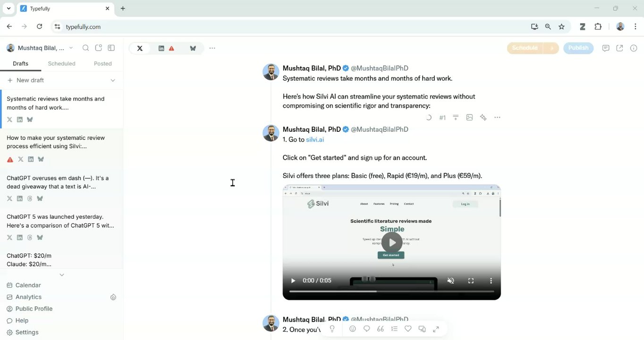Open the browser extensions puzzle icon
Screen dimensions: 644x340
coord(598,27)
